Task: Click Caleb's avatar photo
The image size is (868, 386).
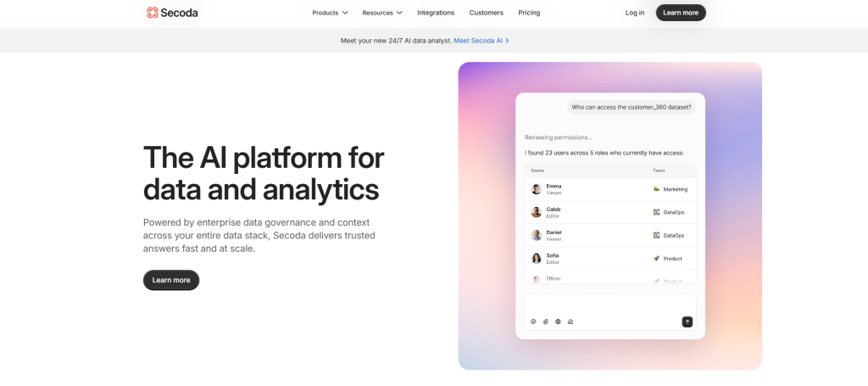Action: click(537, 212)
